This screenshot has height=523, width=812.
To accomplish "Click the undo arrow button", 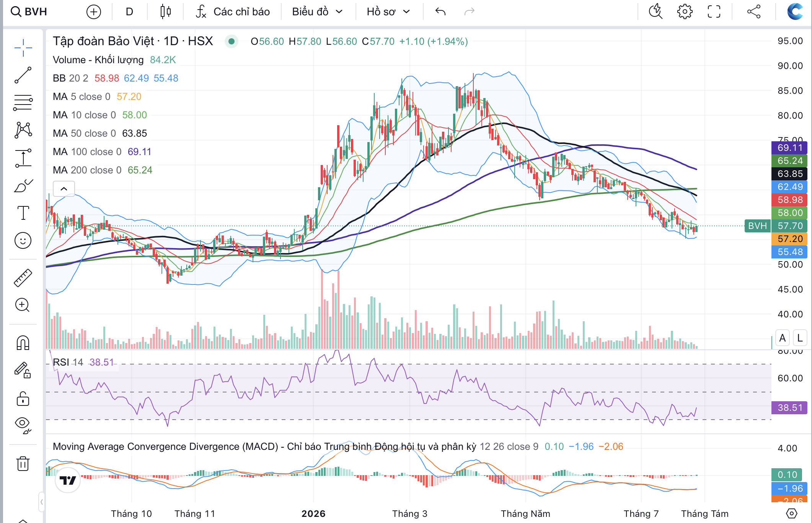I will click(440, 12).
